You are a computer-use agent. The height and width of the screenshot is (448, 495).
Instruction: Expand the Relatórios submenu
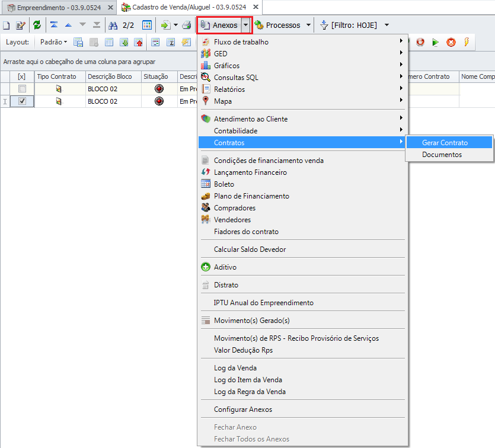coord(401,88)
